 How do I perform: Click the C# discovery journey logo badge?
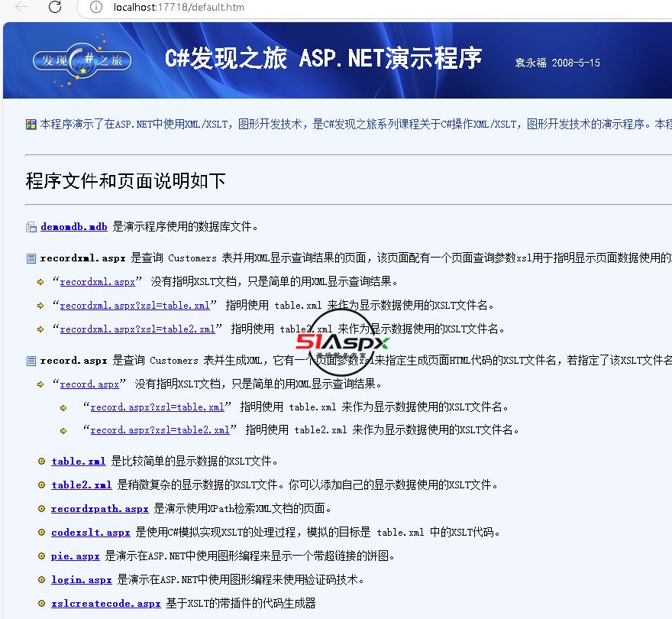click(82, 61)
